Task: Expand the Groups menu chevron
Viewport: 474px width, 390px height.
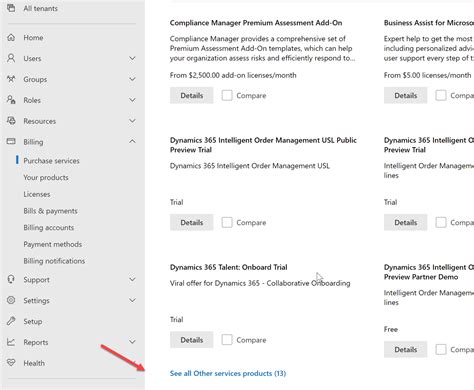Action: (132, 79)
